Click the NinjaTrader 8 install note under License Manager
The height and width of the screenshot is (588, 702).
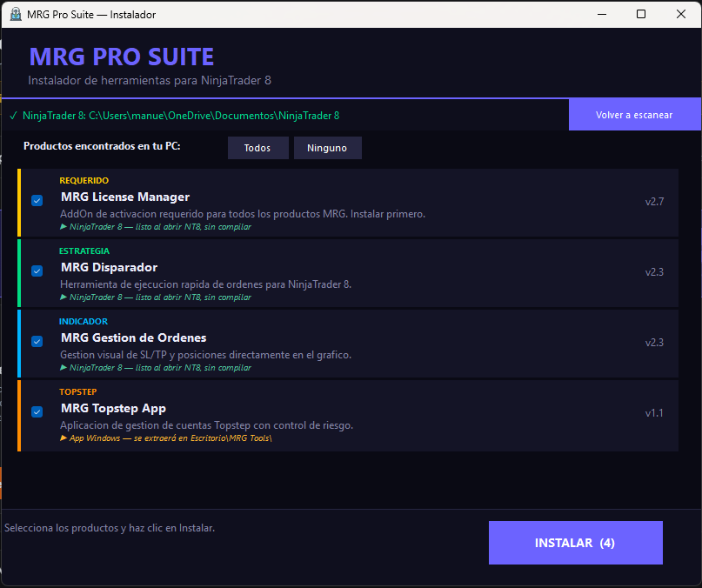(x=156, y=227)
